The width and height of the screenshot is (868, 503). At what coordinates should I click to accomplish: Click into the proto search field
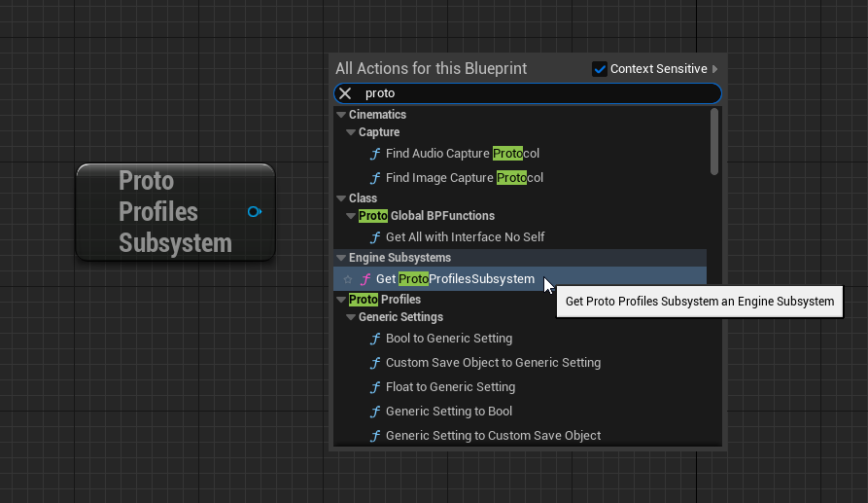535,93
